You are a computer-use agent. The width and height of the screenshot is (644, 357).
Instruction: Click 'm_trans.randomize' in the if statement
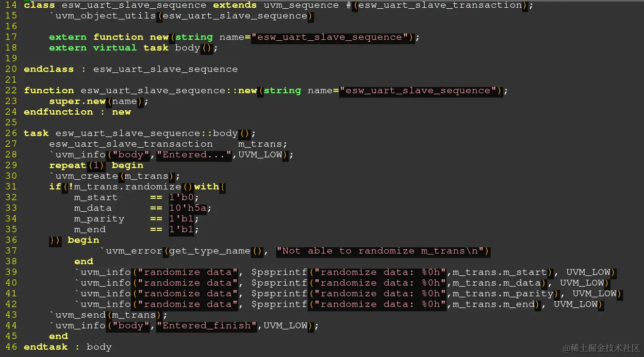(128, 187)
